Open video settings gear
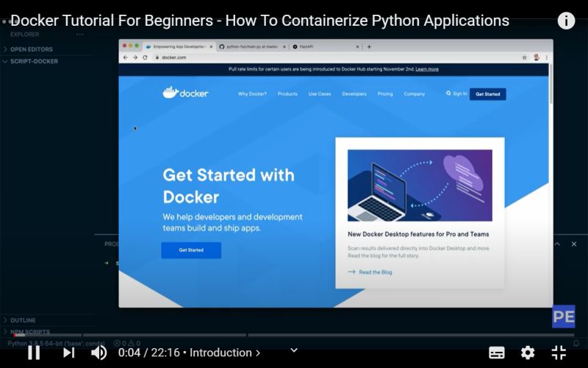The image size is (588, 368). click(528, 353)
